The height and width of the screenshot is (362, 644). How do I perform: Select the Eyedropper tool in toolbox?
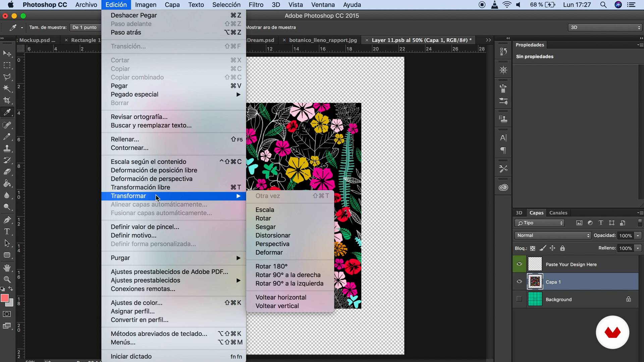(7, 112)
